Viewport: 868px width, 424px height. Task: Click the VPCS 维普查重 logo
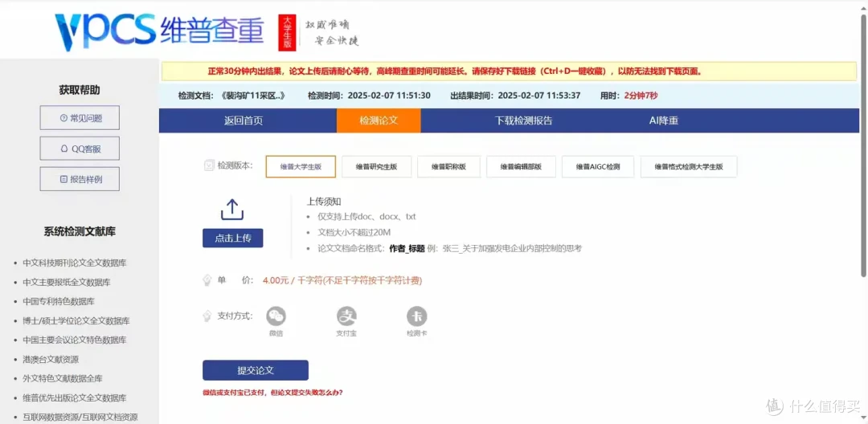159,31
